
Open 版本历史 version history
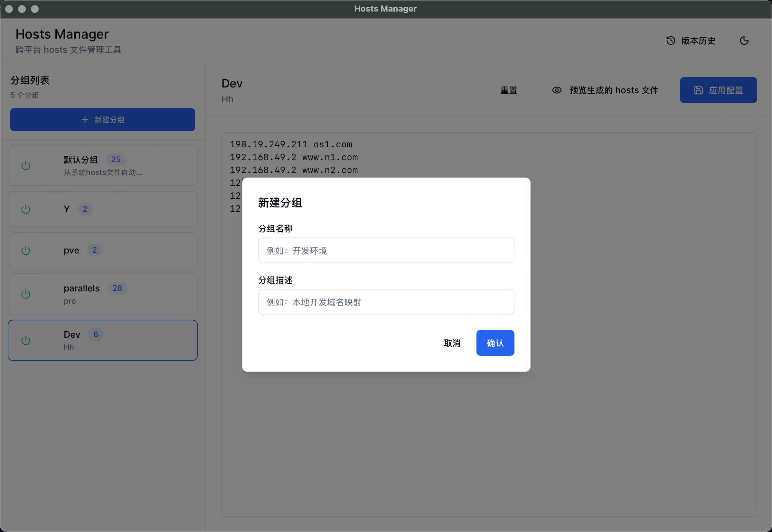coord(691,41)
